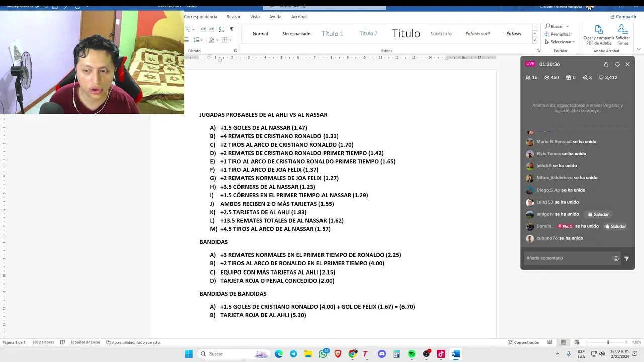Click Saludar next to Darwin
Image resolution: width=644 pixels, height=362 pixels.
point(615,226)
